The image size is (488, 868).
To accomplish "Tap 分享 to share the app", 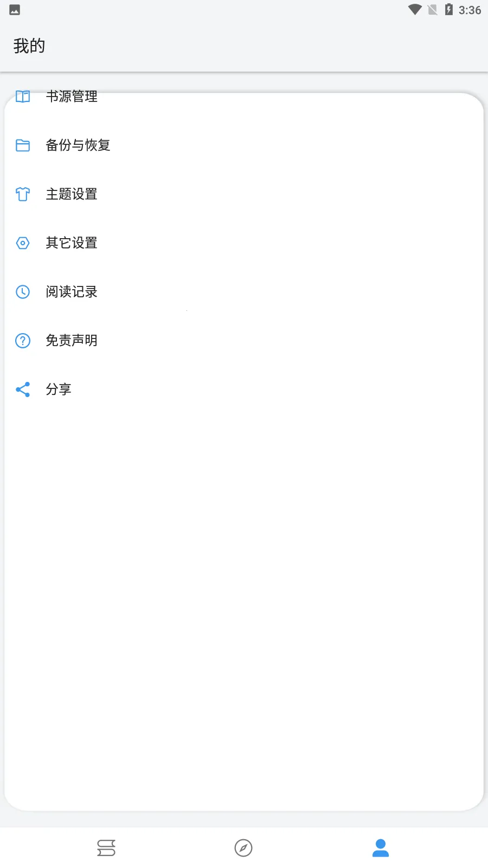I will 59,389.
